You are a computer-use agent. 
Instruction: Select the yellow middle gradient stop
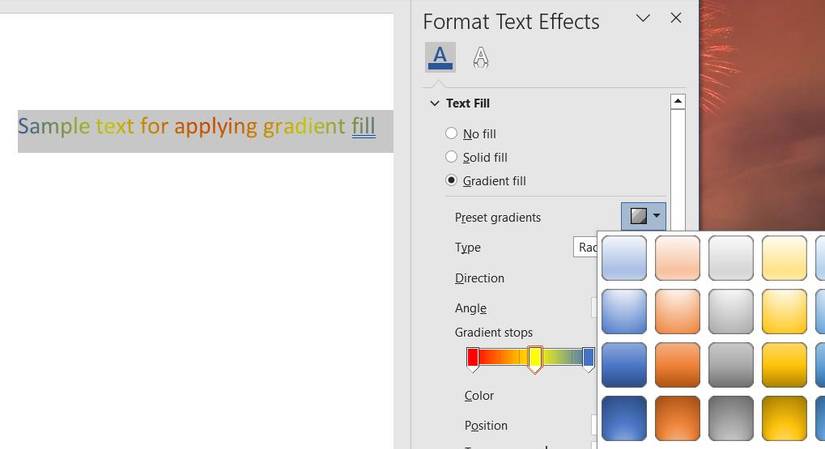[535, 359]
